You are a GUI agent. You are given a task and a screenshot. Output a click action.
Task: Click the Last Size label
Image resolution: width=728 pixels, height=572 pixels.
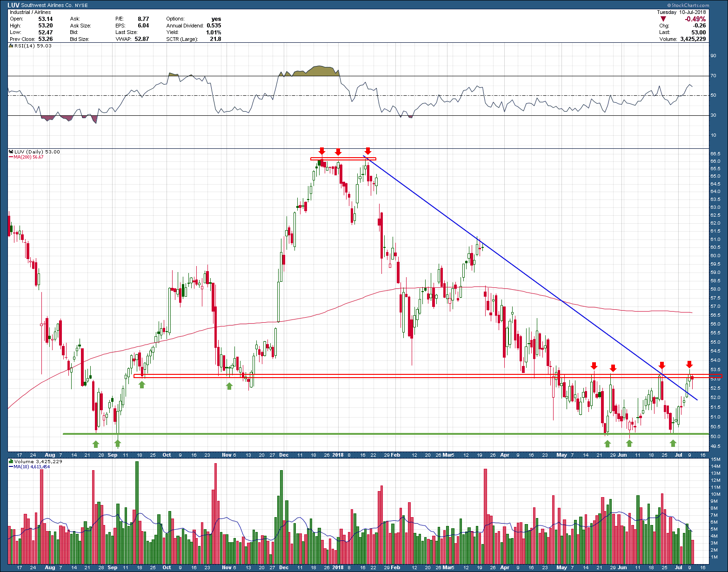(126, 32)
